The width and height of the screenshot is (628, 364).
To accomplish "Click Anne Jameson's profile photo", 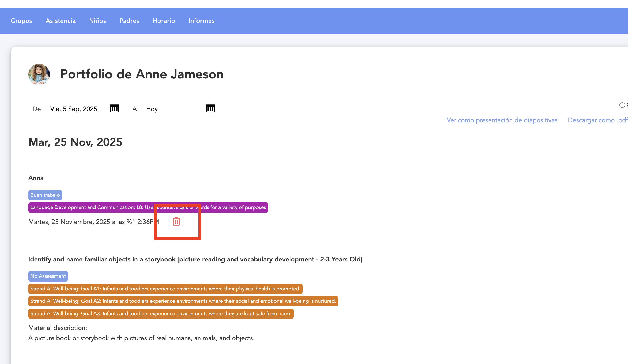I will (x=39, y=74).
